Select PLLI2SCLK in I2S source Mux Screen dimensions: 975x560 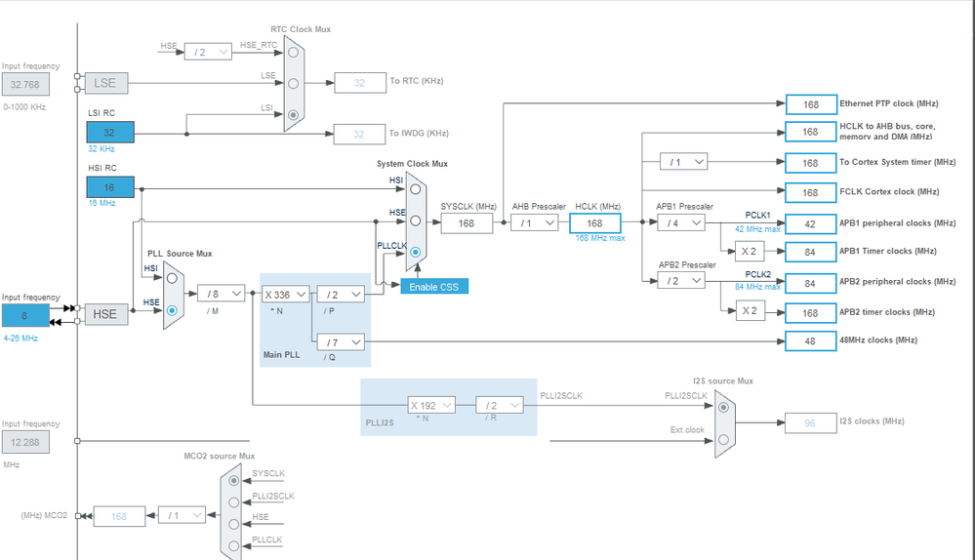[x=723, y=408]
